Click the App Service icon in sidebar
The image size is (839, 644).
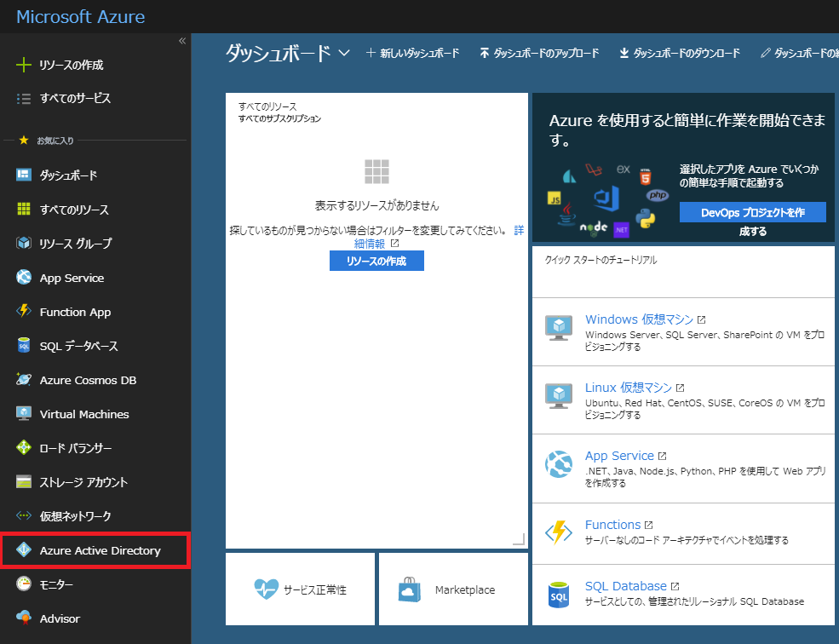(x=24, y=278)
